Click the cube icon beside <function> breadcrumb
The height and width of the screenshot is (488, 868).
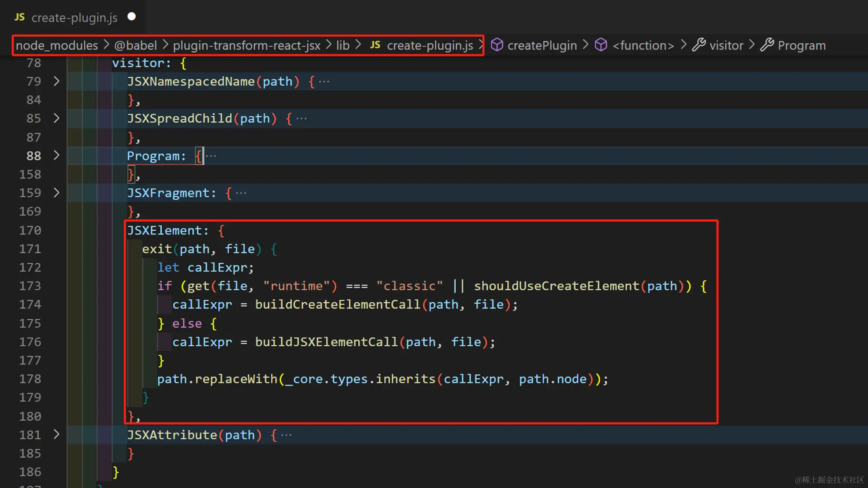point(601,45)
